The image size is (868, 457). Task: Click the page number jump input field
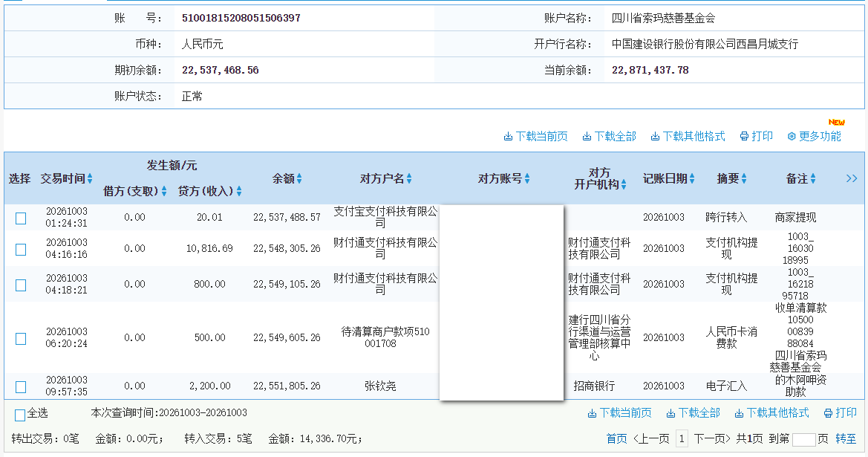click(804, 440)
